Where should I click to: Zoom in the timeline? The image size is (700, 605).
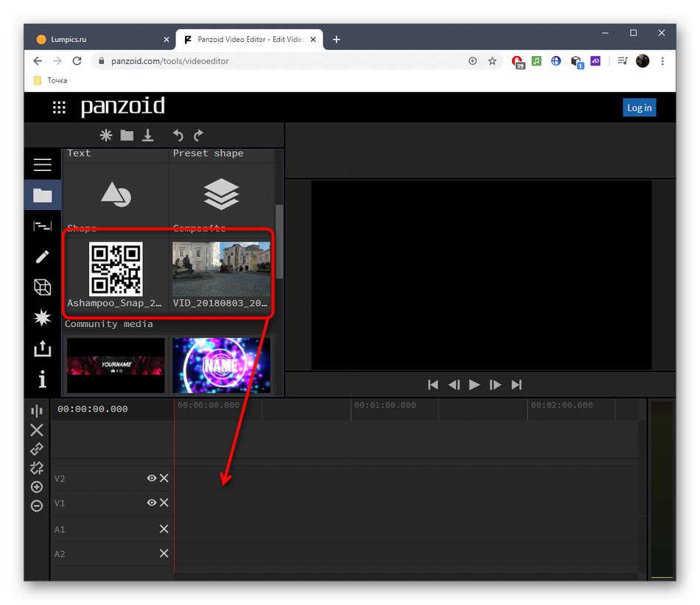coord(37,486)
